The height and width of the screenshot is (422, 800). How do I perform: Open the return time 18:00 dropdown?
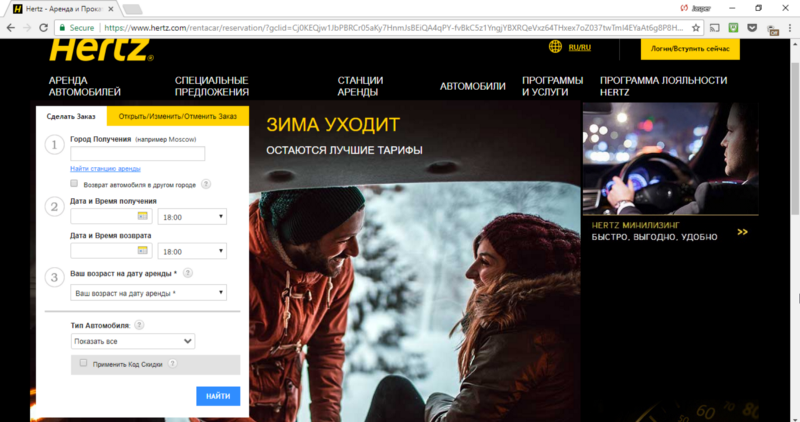click(x=192, y=252)
